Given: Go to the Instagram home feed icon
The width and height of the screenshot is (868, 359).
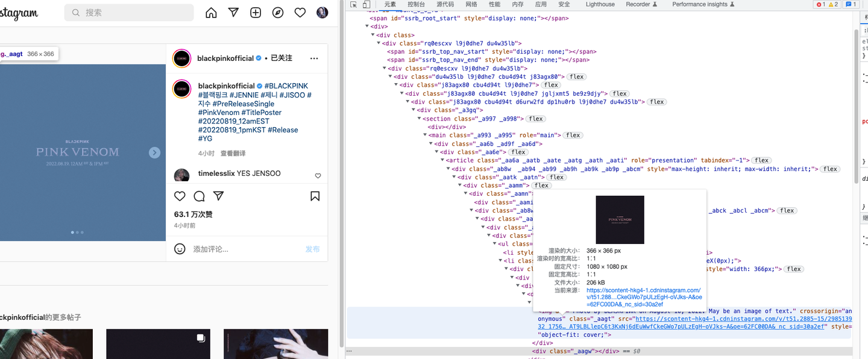Looking at the screenshot, I should 211,13.
